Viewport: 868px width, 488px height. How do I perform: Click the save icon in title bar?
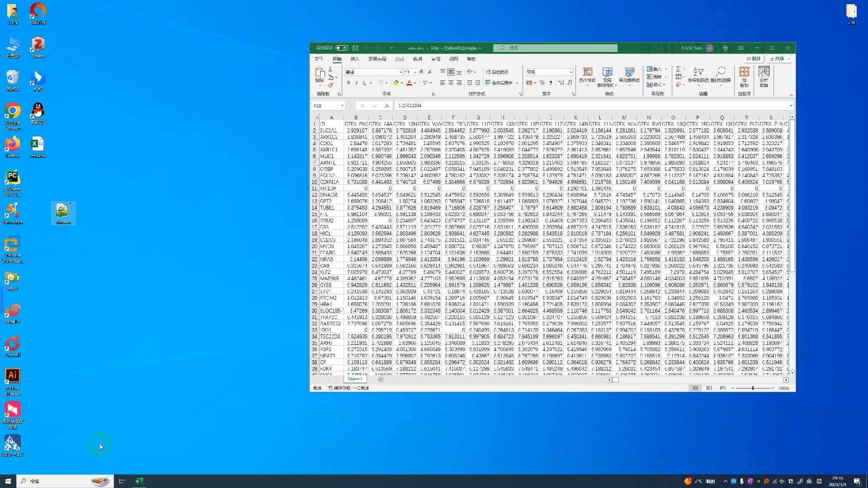click(x=355, y=48)
